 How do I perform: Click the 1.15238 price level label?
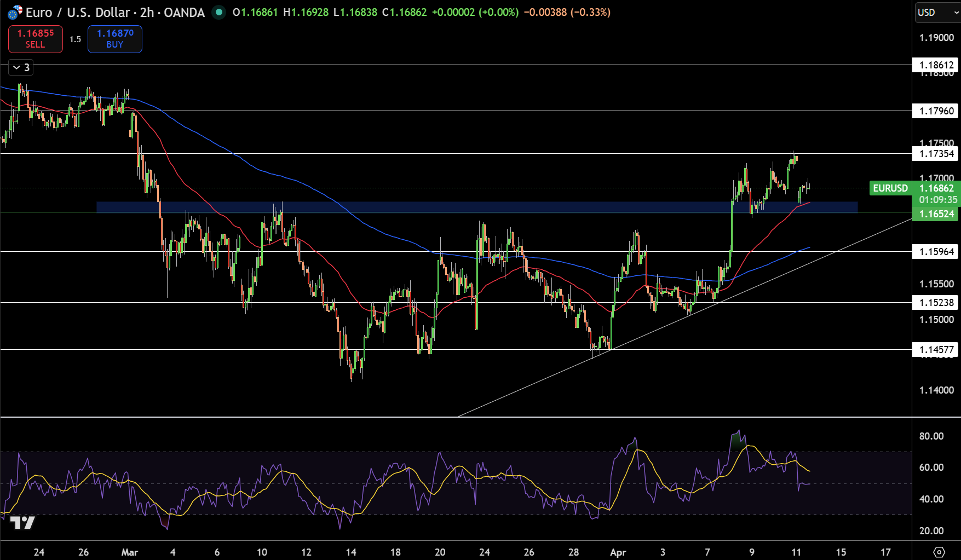coord(936,303)
